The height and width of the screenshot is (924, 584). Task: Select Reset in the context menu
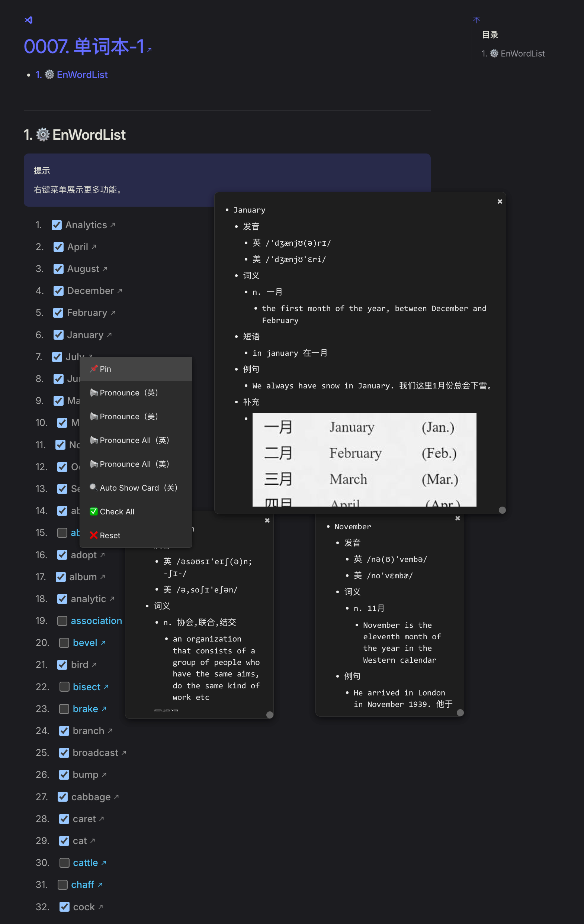pyautogui.click(x=110, y=535)
